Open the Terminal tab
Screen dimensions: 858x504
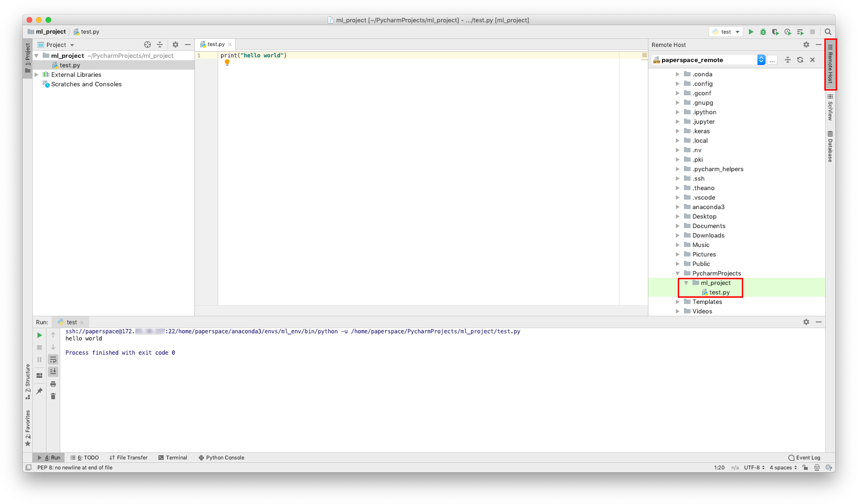(x=173, y=458)
